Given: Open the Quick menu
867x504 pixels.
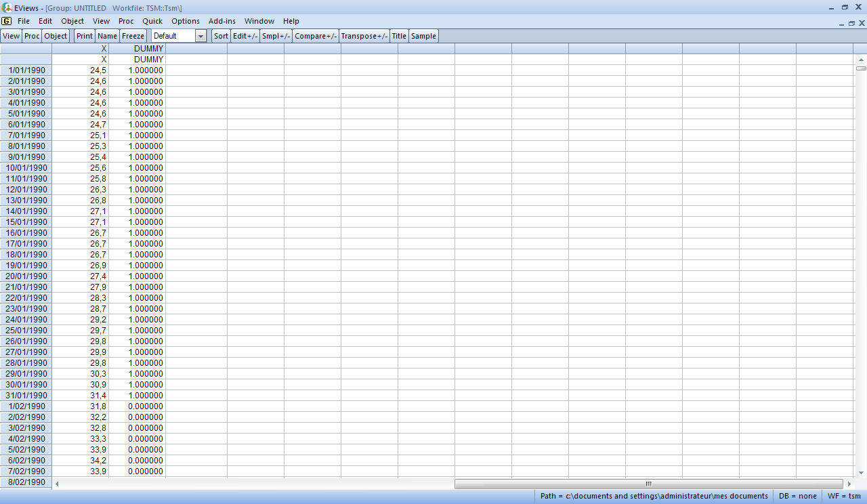Looking at the screenshot, I should point(152,21).
